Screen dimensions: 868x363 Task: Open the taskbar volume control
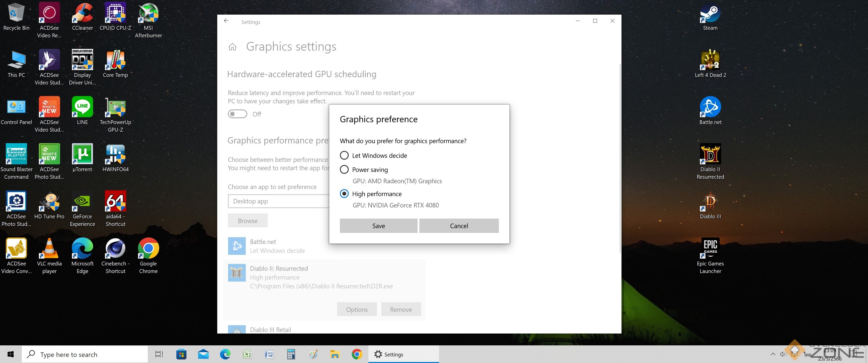(782, 354)
